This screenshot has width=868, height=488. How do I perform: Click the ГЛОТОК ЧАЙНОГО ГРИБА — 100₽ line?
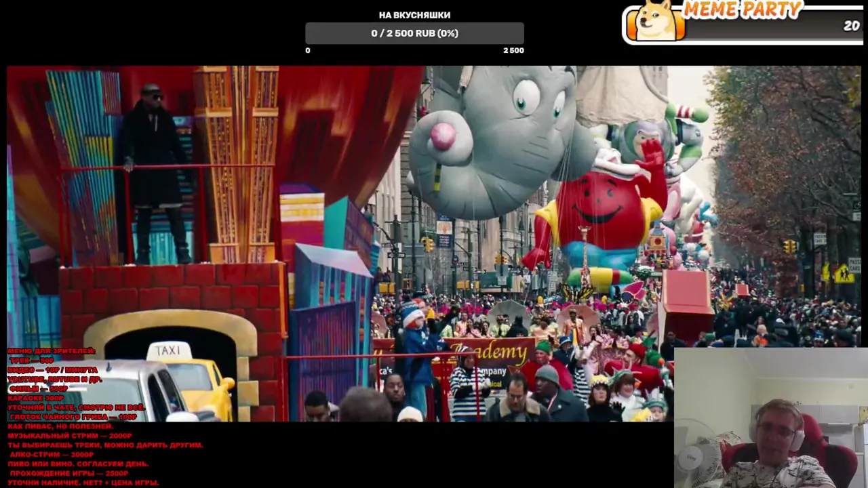pos(73,417)
